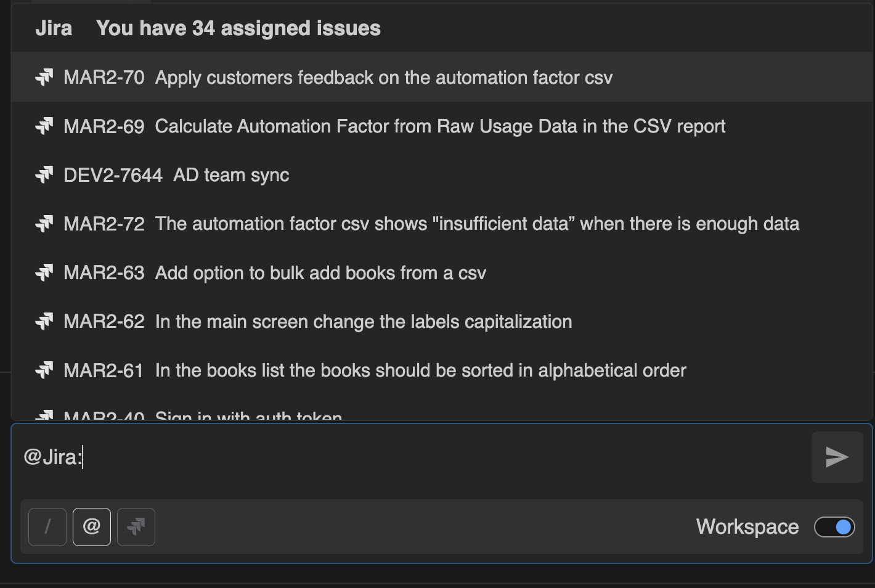Click the Jira assigned issues header
Viewport: 875px width, 588px height.
point(238,28)
